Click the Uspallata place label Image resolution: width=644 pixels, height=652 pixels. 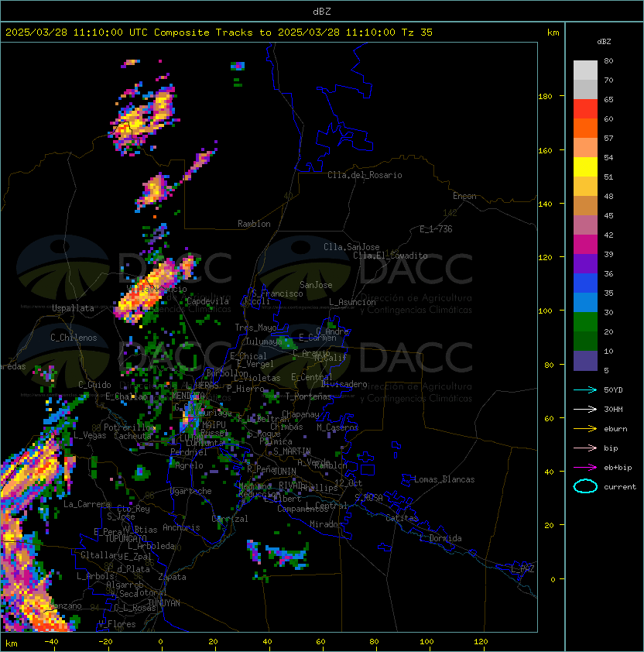pyautogui.click(x=73, y=308)
